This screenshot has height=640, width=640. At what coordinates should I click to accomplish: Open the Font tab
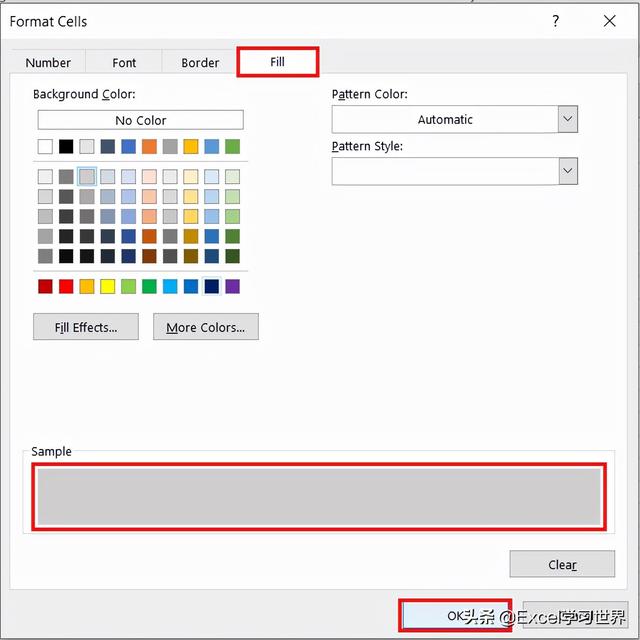124,63
